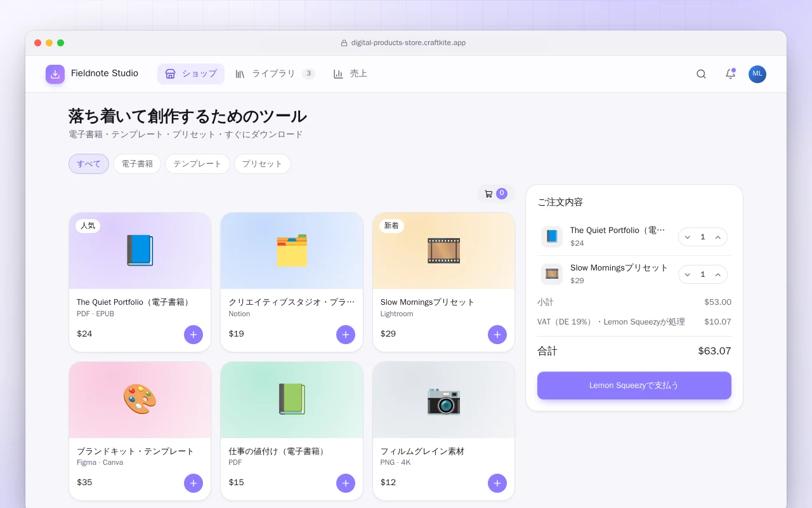
Task: Click the $10.07 VAT amount
Action: point(717,322)
